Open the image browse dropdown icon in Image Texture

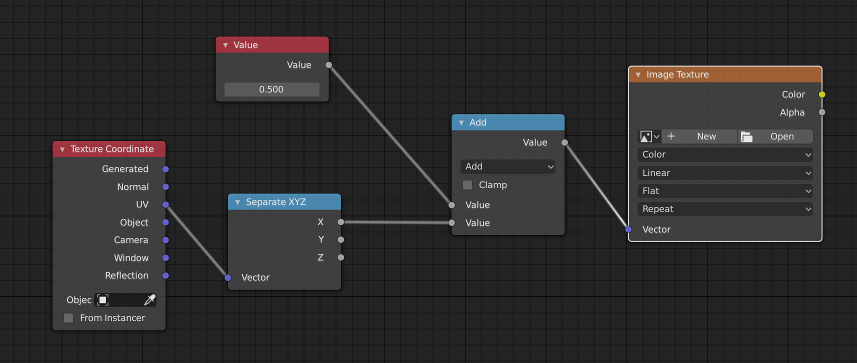point(649,136)
